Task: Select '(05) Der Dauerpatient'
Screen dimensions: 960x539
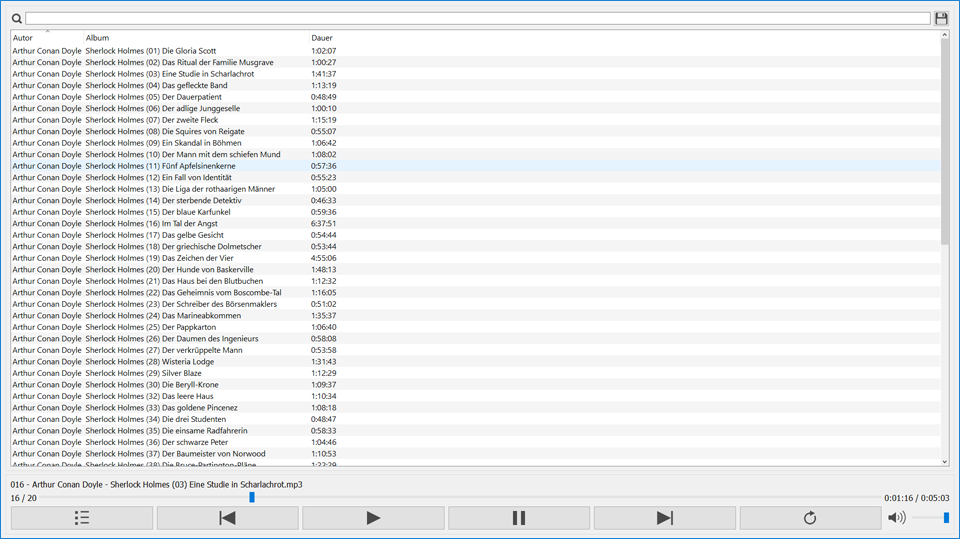Action: (x=476, y=97)
